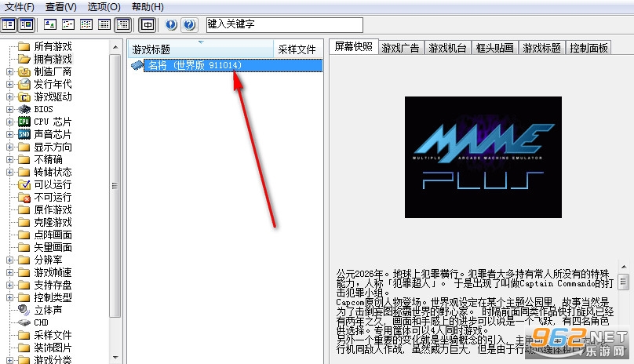Click the 立体声 speaker icon

coord(24,310)
